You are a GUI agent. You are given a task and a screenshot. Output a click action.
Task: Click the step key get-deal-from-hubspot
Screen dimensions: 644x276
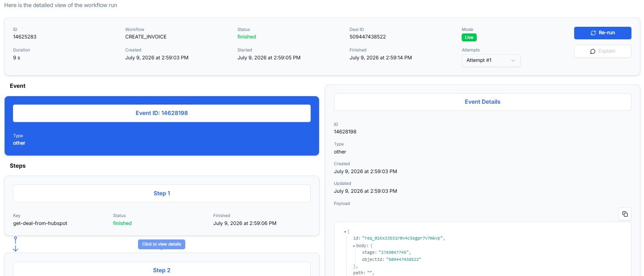(40, 223)
